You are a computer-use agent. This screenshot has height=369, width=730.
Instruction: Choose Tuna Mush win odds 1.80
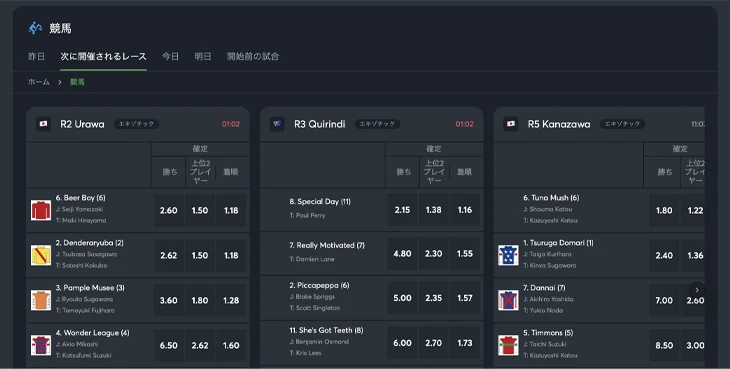pos(664,210)
